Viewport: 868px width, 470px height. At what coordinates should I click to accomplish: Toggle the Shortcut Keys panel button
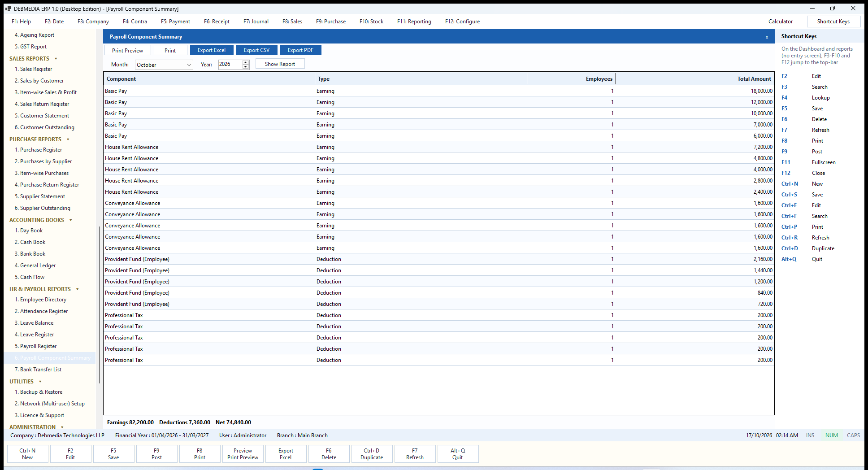tap(833, 22)
